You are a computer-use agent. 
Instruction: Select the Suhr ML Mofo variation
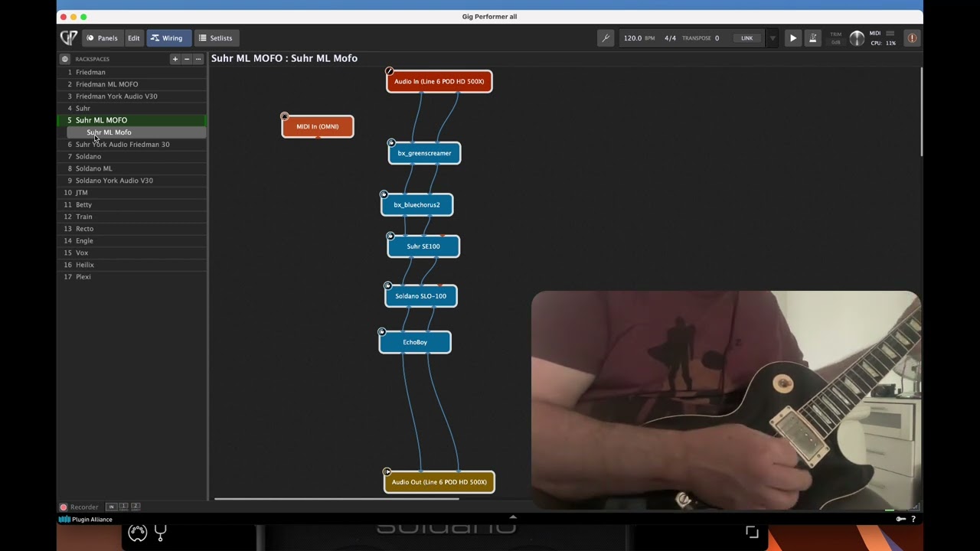click(136, 132)
